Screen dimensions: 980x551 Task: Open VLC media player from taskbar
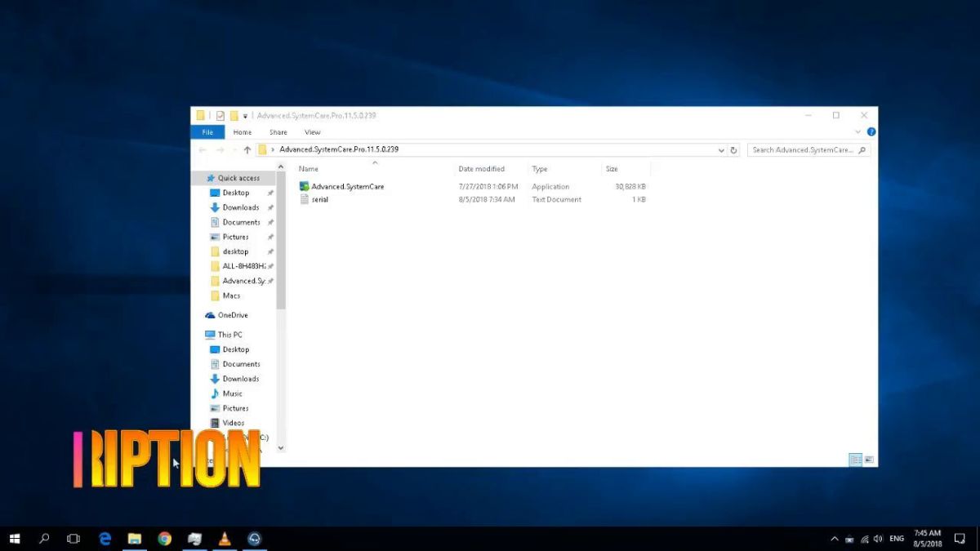(225, 539)
